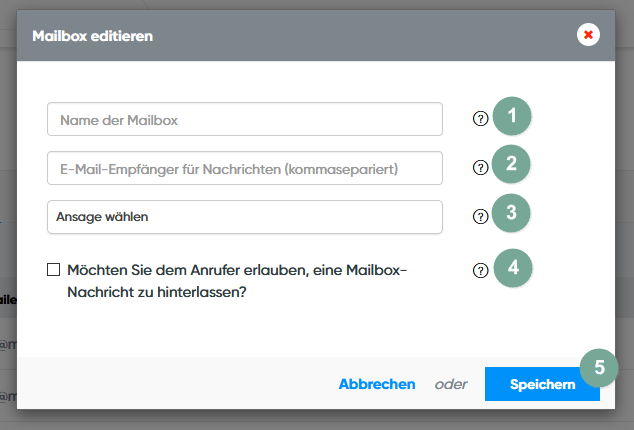This screenshot has height=430, width=634.
Task: Click the green number 4 badge
Action: coord(512,267)
